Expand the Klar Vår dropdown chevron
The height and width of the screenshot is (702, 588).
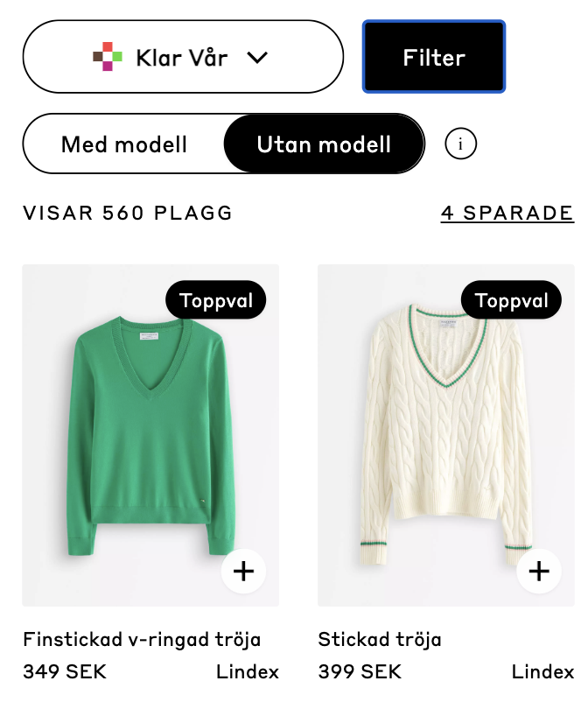tap(256, 58)
